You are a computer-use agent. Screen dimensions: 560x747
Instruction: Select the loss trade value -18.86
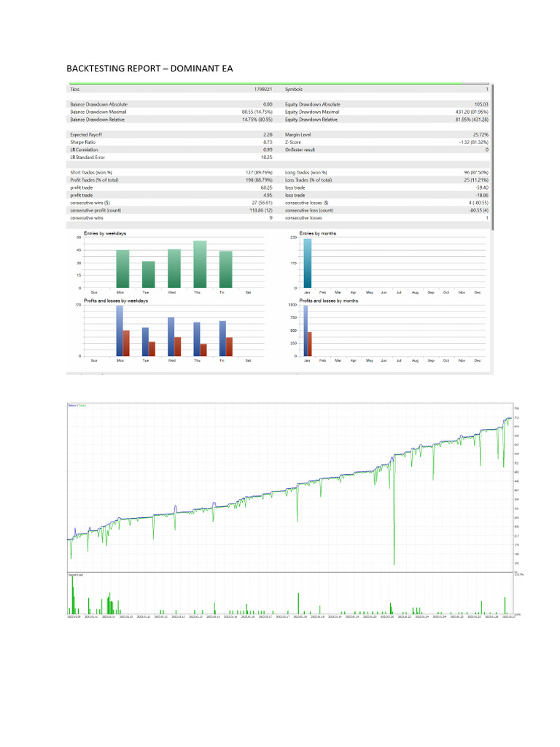[x=482, y=196]
